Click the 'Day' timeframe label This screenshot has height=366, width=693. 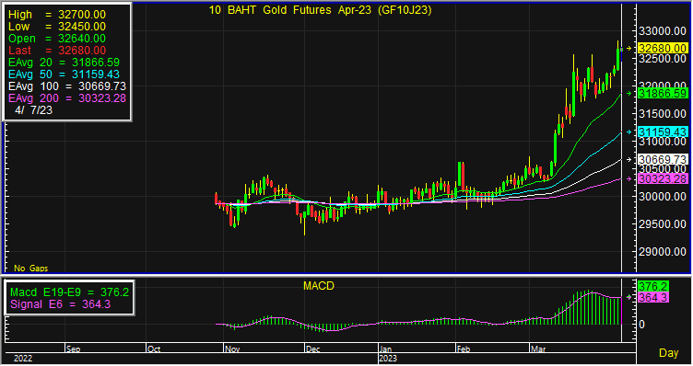[669, 353]
